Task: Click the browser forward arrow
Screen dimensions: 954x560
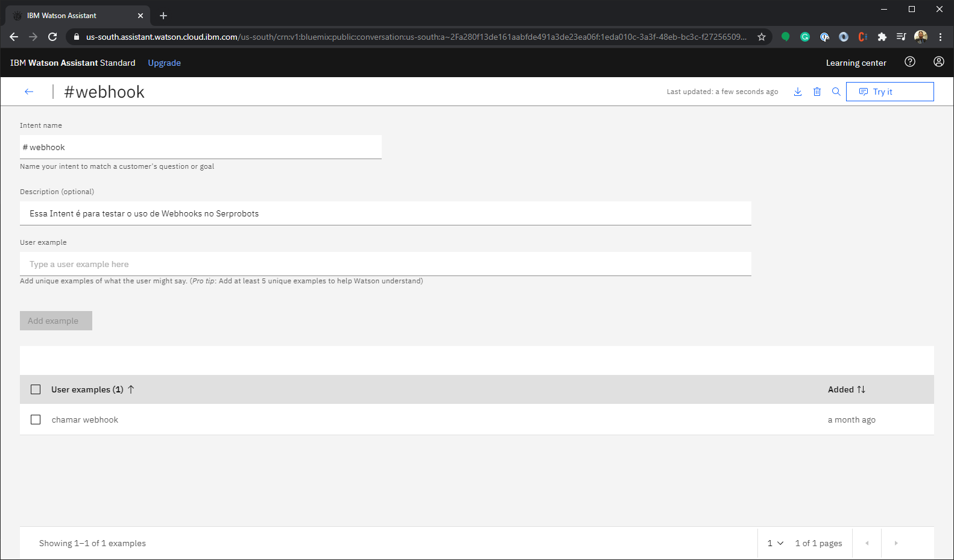Action: tap(33, 37)
